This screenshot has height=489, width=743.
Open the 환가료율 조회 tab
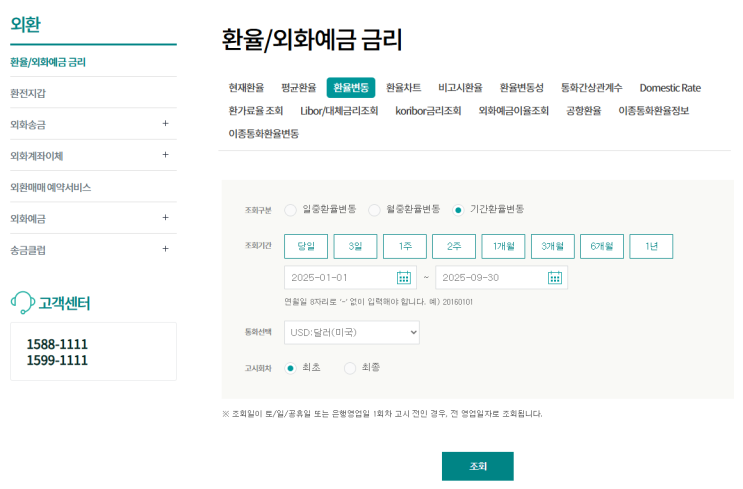255,111
